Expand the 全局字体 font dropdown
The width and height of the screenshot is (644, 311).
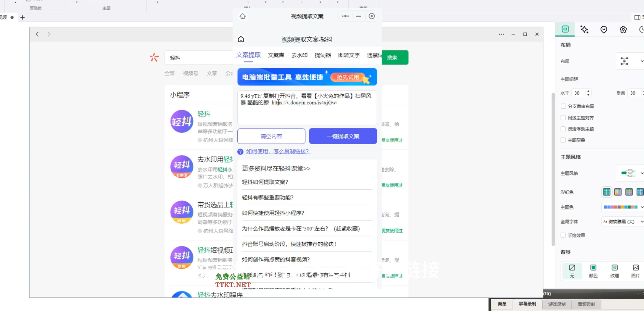(623, 222)
